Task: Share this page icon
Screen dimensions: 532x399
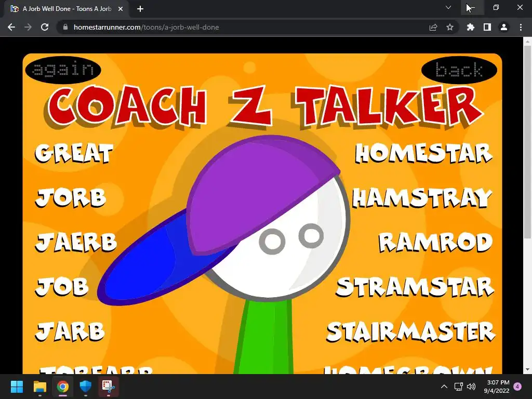Action: click(433, 27)
